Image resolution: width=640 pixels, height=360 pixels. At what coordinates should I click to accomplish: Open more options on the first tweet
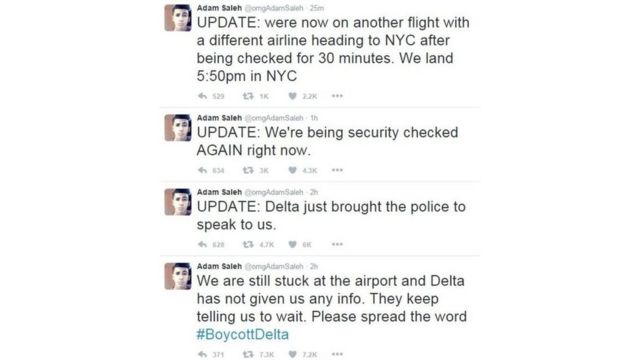pyautogui.click(x=337, y=96)
